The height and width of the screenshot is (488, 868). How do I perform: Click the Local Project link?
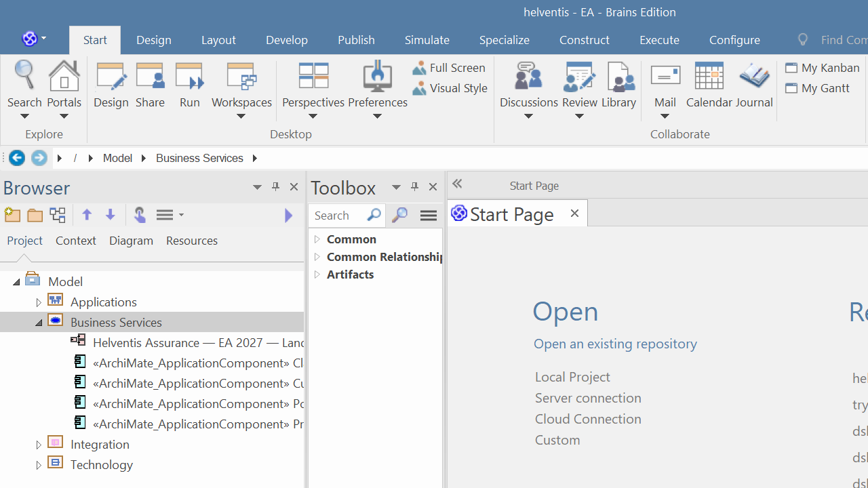tap(572, 377)
